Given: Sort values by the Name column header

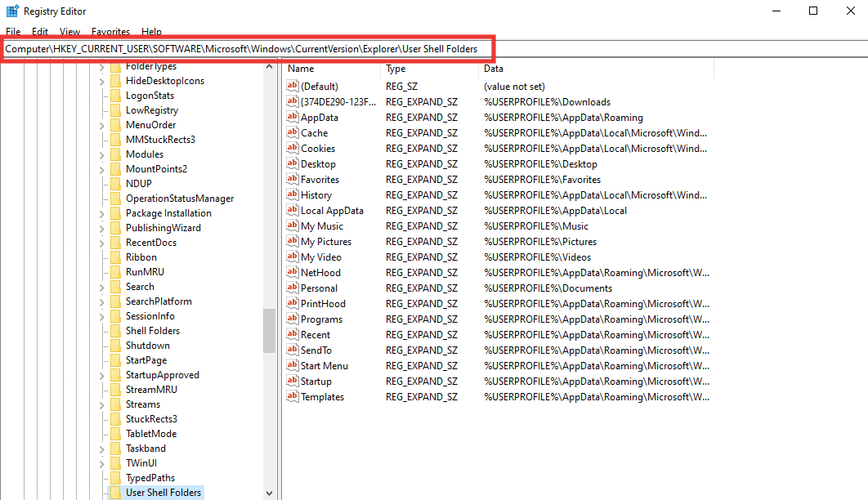Looking at the screenshot, I should pos(332,69).
